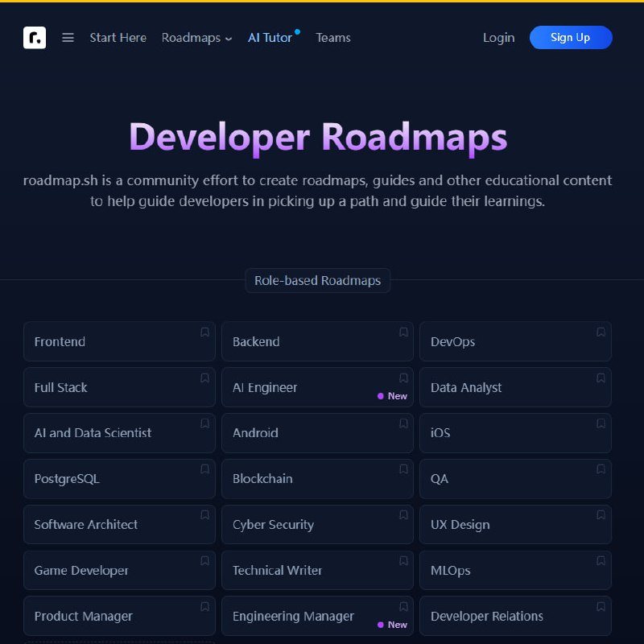Click the roadmap.sh logo icon

point(34,37)
